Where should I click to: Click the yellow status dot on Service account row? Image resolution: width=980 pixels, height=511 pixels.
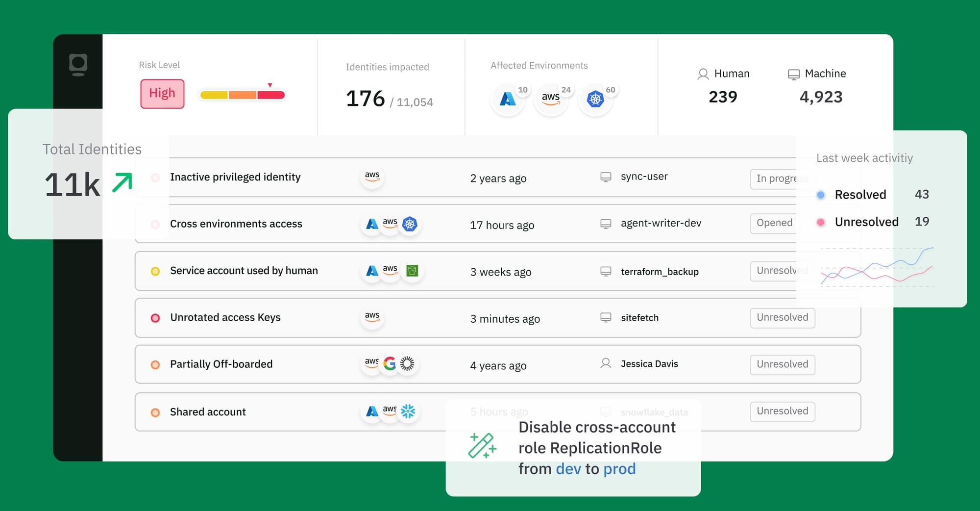(155, 271)
